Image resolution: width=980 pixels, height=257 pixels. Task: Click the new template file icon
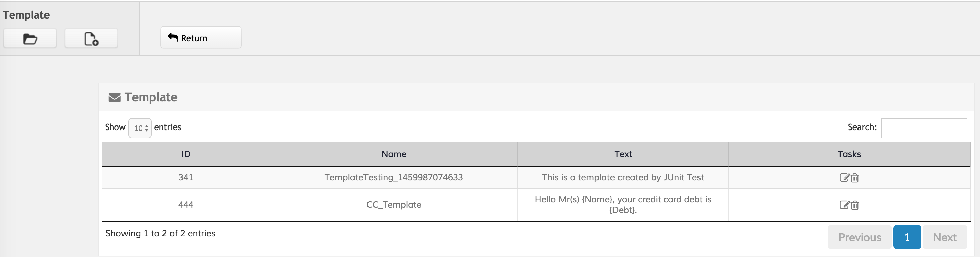[91, 39]
